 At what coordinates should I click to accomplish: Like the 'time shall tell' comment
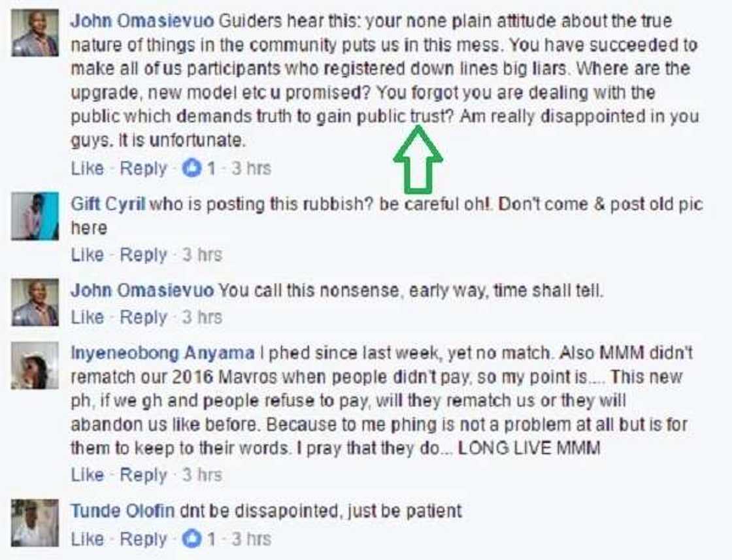(87, 318)
